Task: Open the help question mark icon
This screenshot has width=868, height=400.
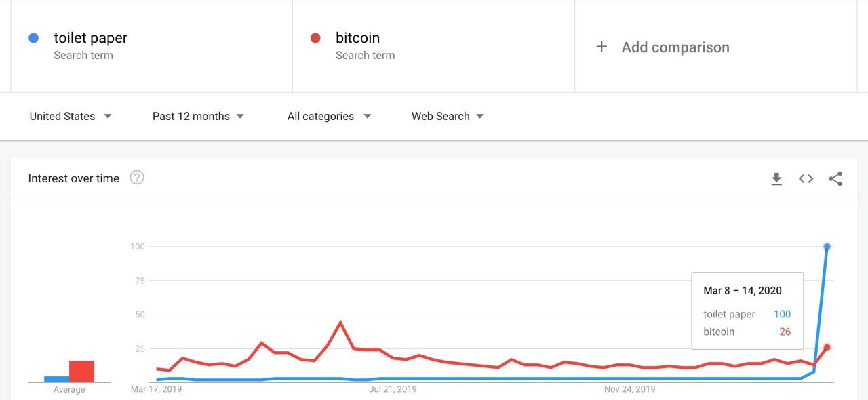Action: tap(137, 178)
